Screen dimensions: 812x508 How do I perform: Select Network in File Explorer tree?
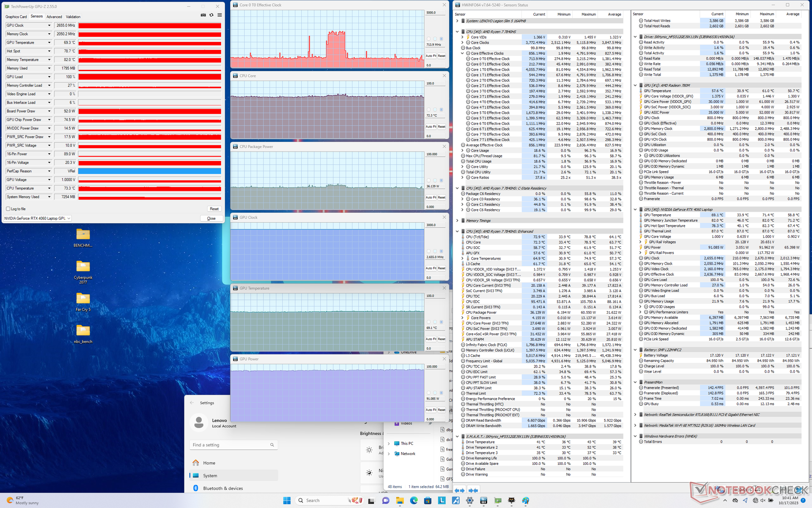pos(408,453)
